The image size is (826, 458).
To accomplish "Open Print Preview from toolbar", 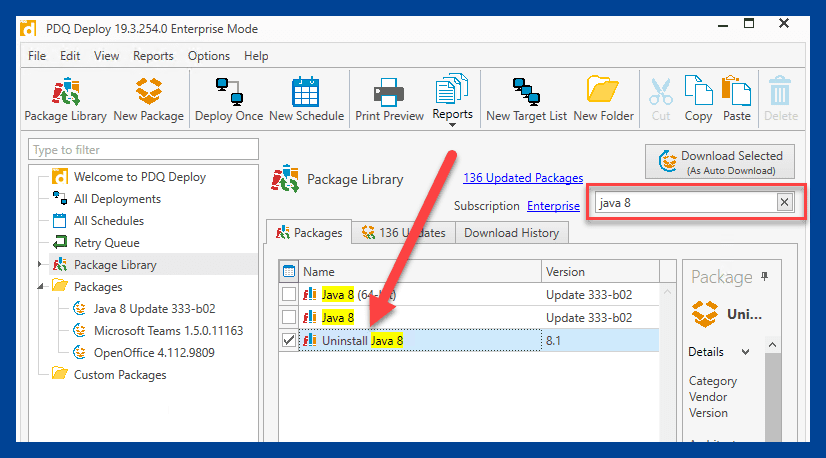I will (x=389, y=100).
